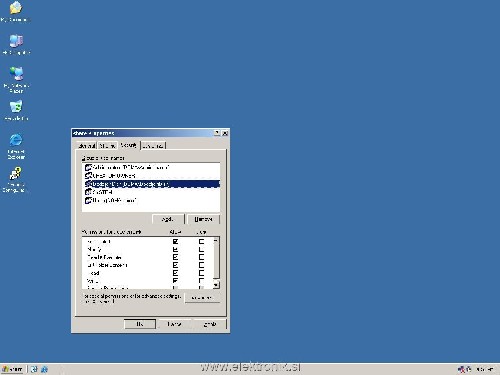This screenshot has height=375, width=500.
Task: Click OK in the properties dialog
Action: (x=140, y=324)
